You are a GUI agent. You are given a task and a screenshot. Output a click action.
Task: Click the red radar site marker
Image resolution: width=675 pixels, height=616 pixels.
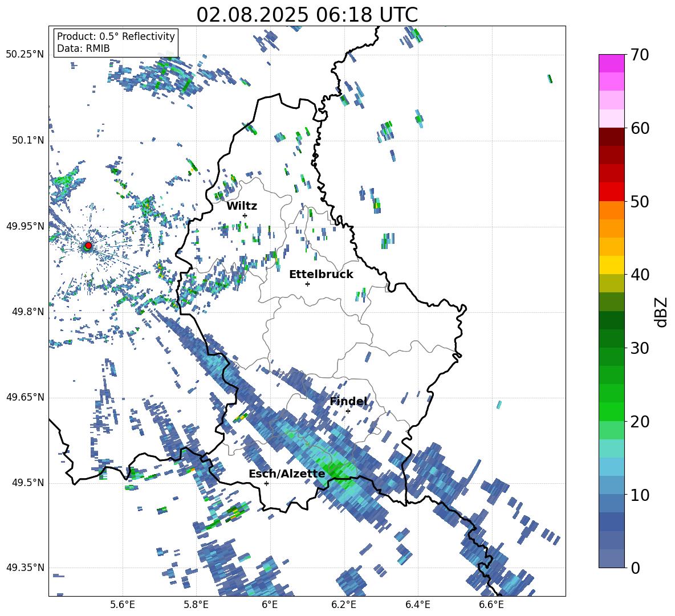tap(88, 245)
